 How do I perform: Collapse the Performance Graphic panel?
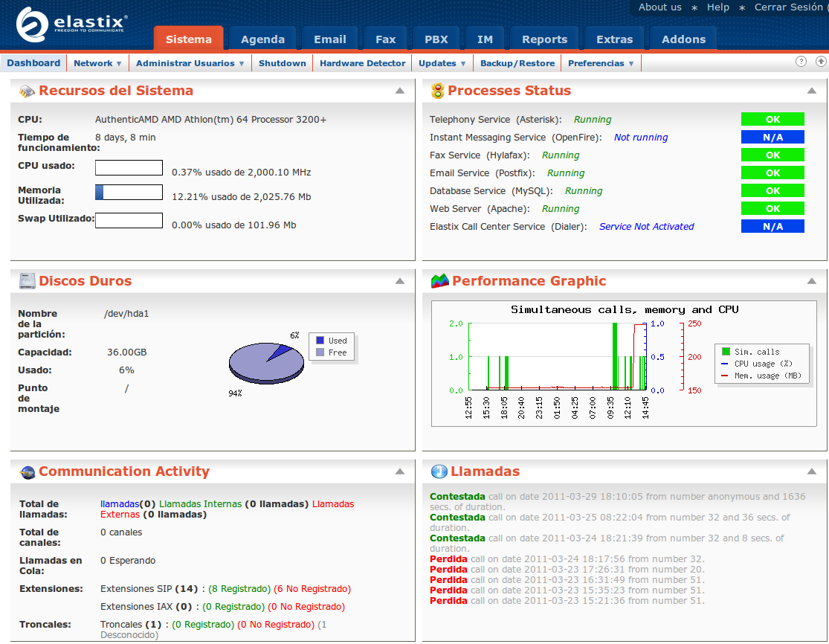(x=810, y=281)
